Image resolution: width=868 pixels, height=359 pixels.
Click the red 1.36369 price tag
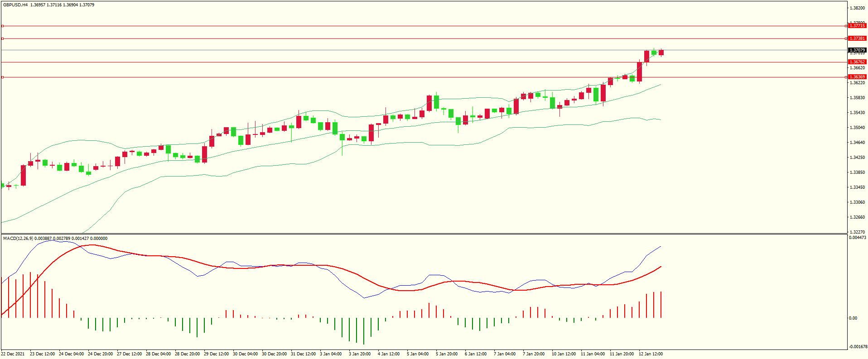point(857,77)
